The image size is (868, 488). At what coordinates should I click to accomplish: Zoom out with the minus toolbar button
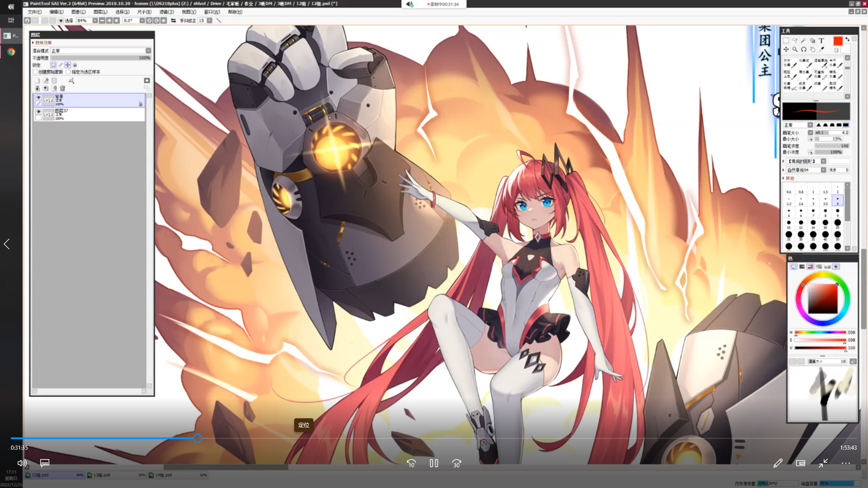click(x=102, y=20)
